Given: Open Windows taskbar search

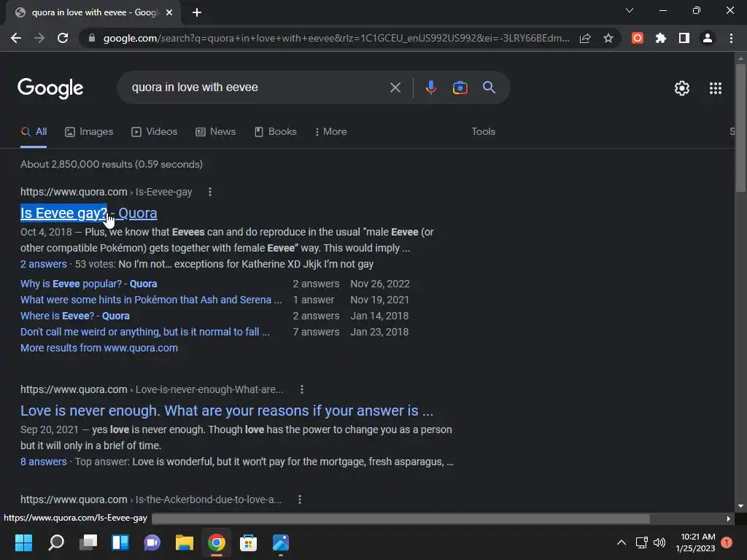Looking at the screenshot, I should tap(55, 542).
